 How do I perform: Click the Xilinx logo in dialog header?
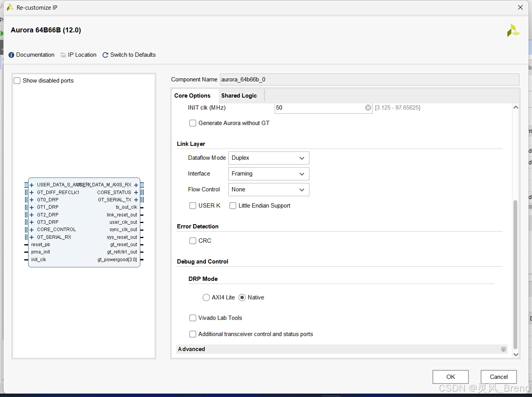point(513,30)
